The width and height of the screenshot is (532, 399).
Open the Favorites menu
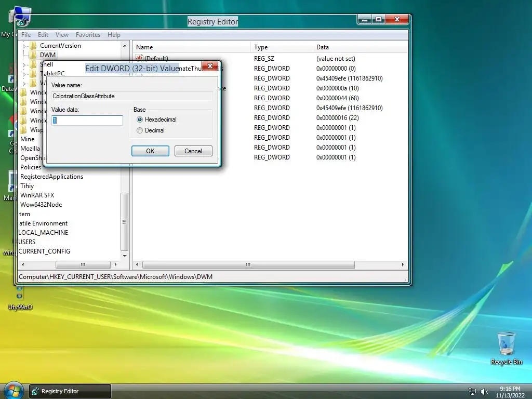pyautogui.click(x=88, y=35)
